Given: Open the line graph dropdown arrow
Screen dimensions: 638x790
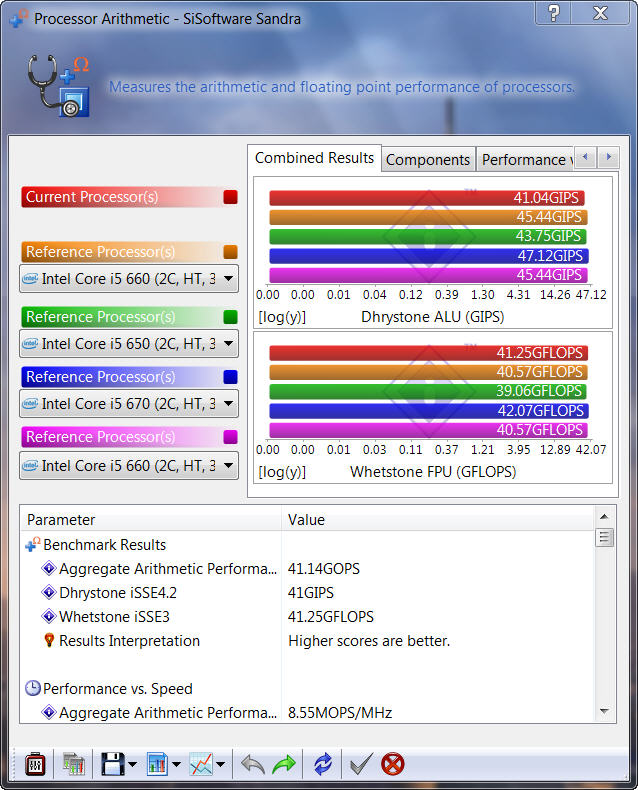Looking at the screenshot, I should point(221,764).
